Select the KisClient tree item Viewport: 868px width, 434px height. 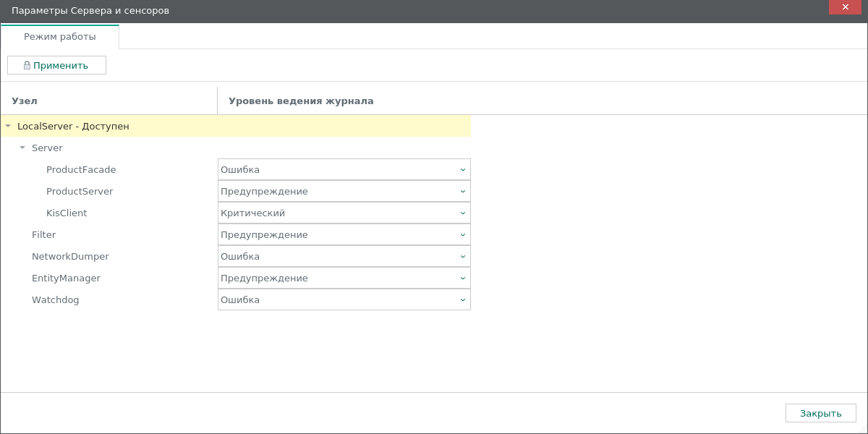coord(67,213)
